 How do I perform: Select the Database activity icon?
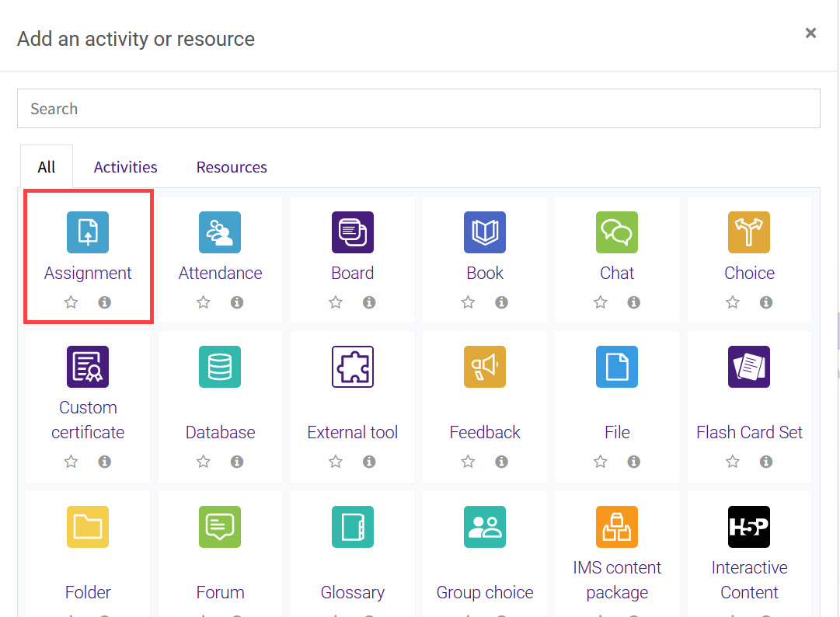[220, 367]
